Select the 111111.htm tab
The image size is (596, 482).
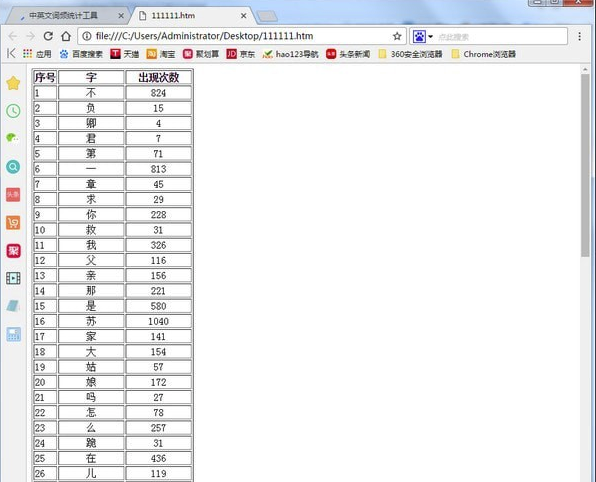(x=173, y=16)
